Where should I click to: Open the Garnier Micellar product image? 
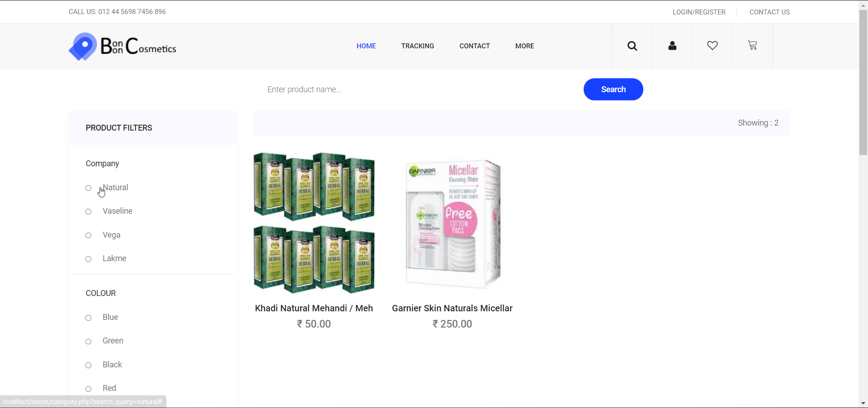point(453,224)
